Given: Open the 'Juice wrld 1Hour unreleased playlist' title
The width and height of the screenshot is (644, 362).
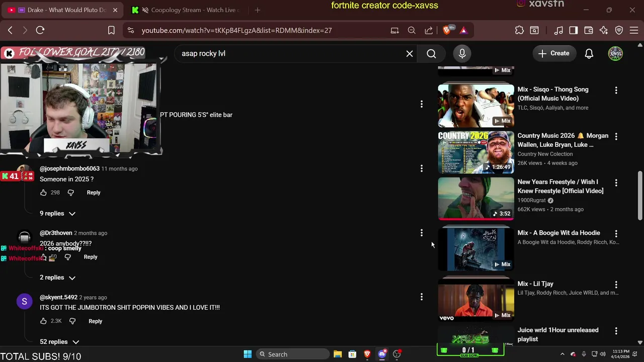Looking at the screenshot, I should pos(557,334).
